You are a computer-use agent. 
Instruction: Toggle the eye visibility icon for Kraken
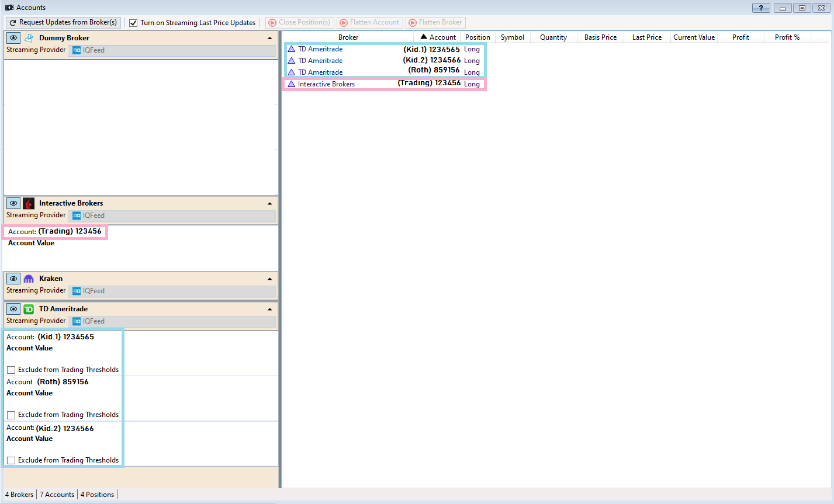pos(13,279)
